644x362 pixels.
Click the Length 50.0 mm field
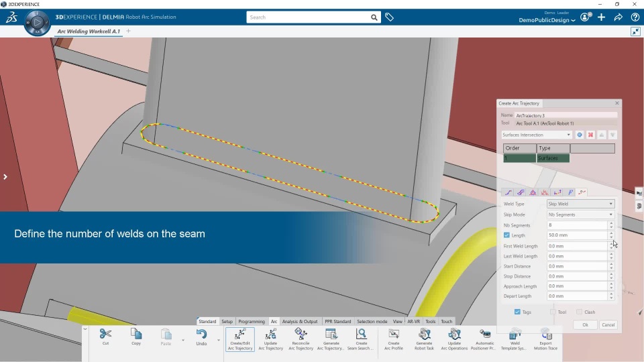click(577, 235)
